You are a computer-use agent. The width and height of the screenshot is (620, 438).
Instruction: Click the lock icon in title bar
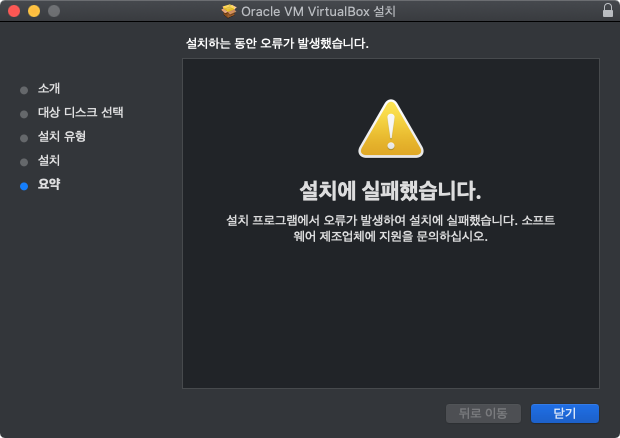[608, 10]
